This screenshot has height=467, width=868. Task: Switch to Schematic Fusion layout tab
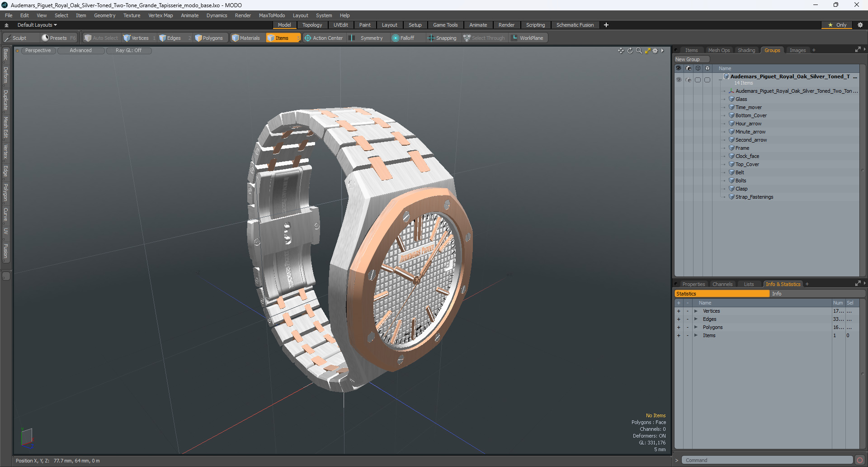point(575,25)
